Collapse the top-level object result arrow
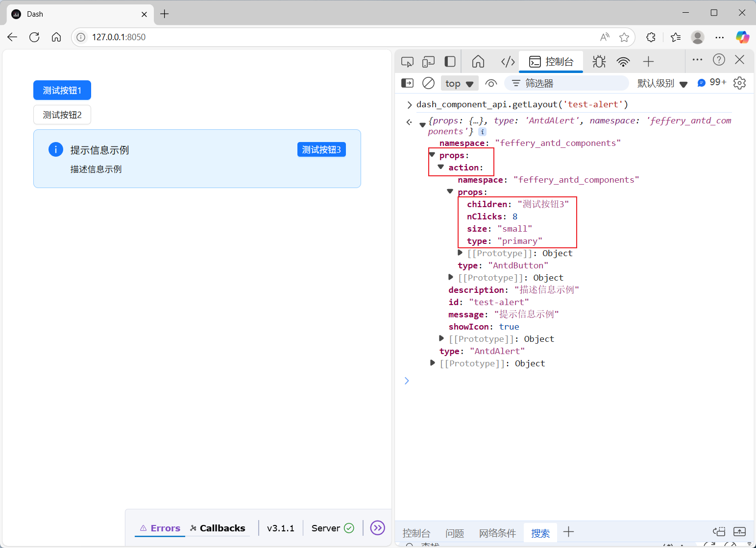The image size is (756, 548). pyautogui.click(x=422, y=124)
